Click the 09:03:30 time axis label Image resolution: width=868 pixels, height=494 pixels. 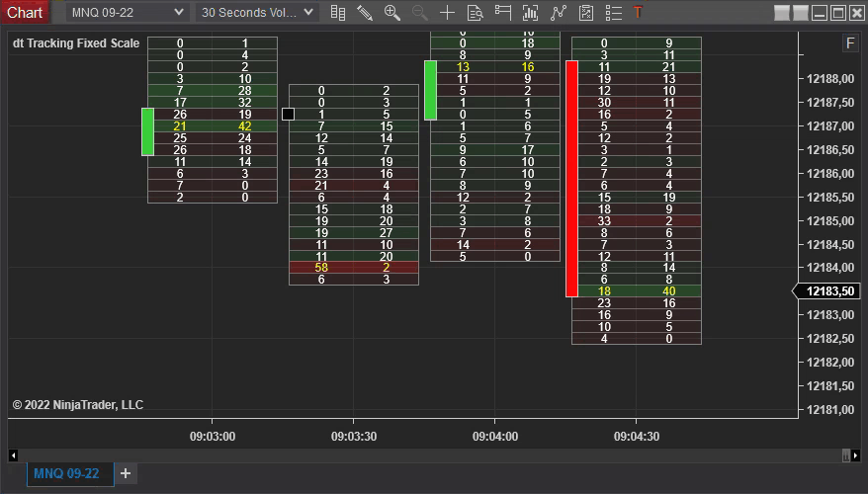pos(354,437)
